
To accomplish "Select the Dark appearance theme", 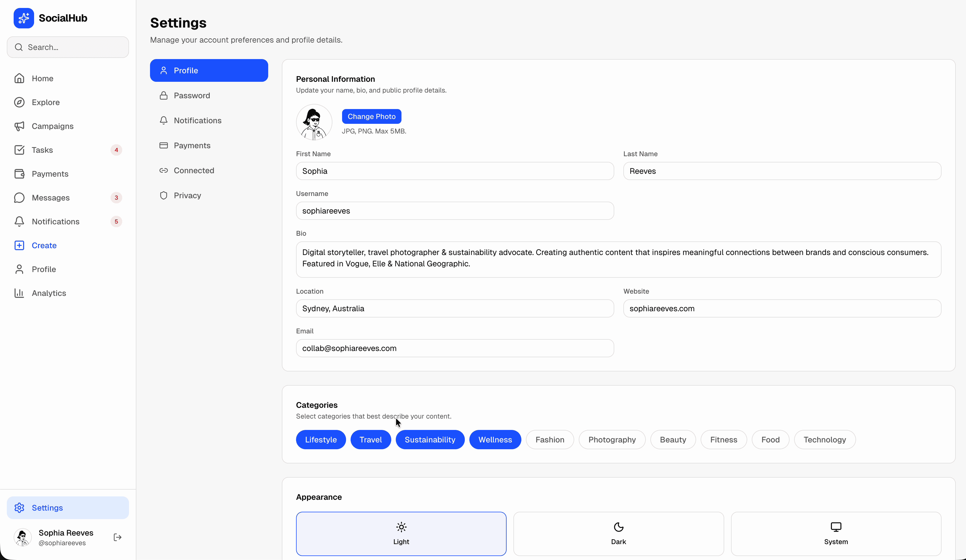I will (x=618, y=534).
